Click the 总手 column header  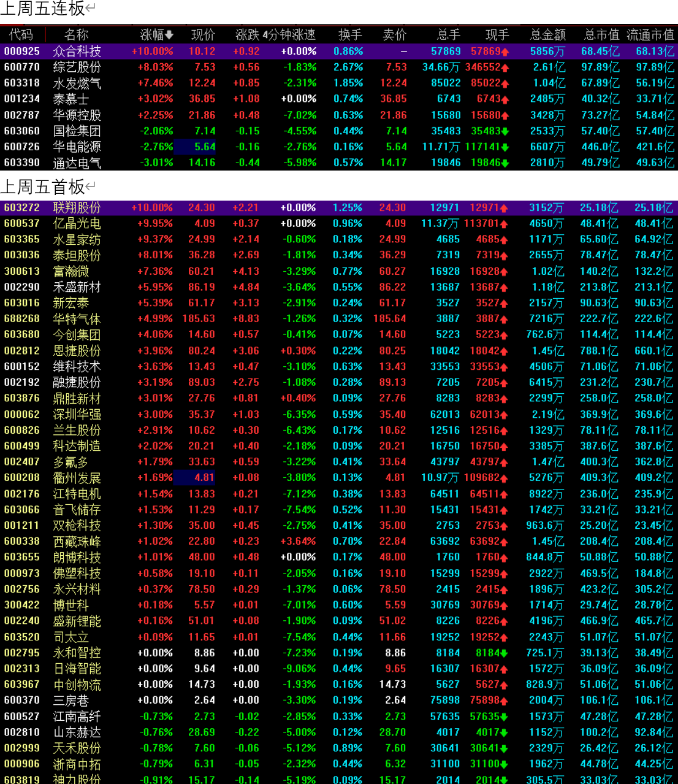tap(449, 35)
